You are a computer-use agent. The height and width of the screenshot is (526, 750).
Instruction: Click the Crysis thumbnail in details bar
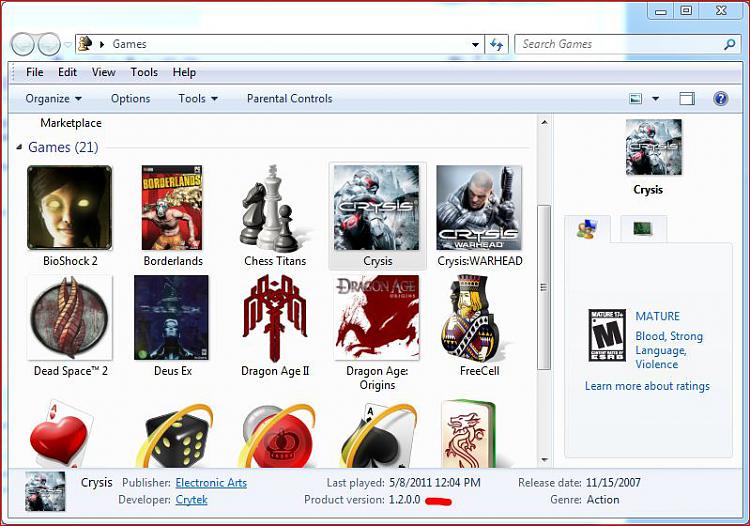45,491
